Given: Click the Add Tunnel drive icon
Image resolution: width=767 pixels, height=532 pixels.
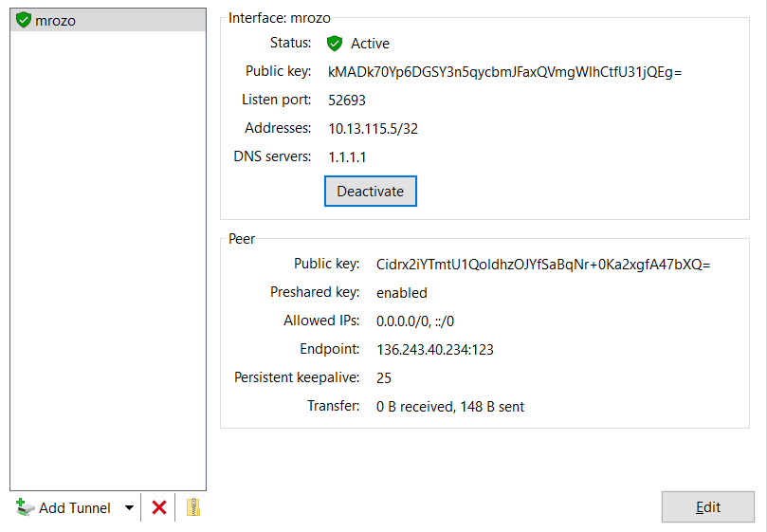Looking at the screenshot, I should pos(25,508).
